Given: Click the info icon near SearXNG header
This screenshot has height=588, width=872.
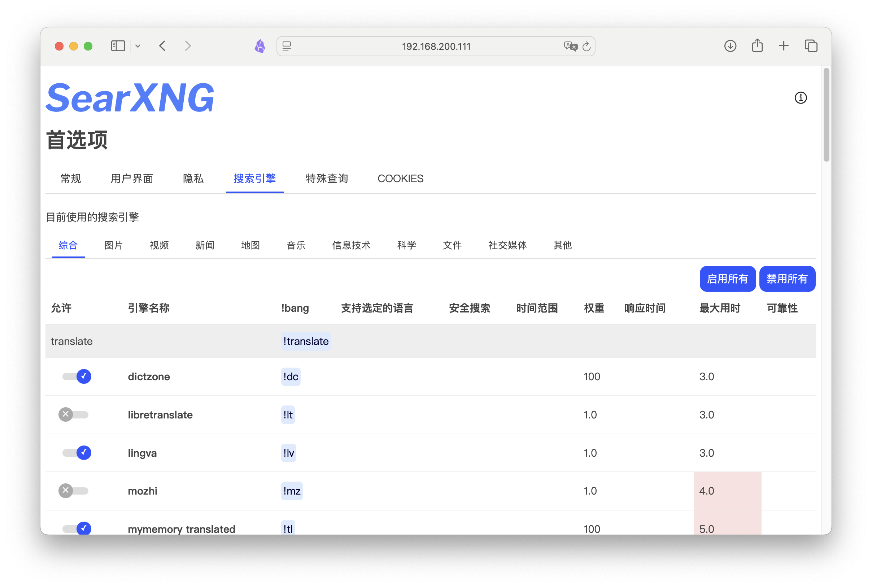Looking at the screenshot, I should point(800,97).
